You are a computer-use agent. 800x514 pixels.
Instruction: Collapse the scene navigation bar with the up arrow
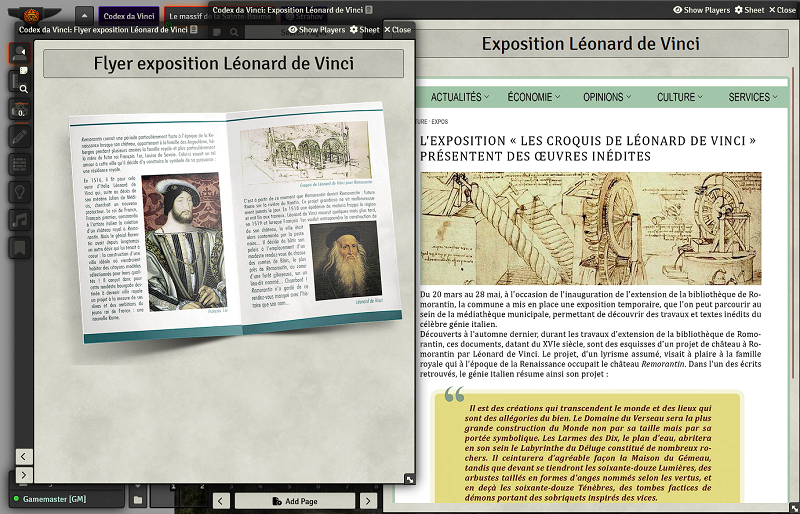point(85,16)
